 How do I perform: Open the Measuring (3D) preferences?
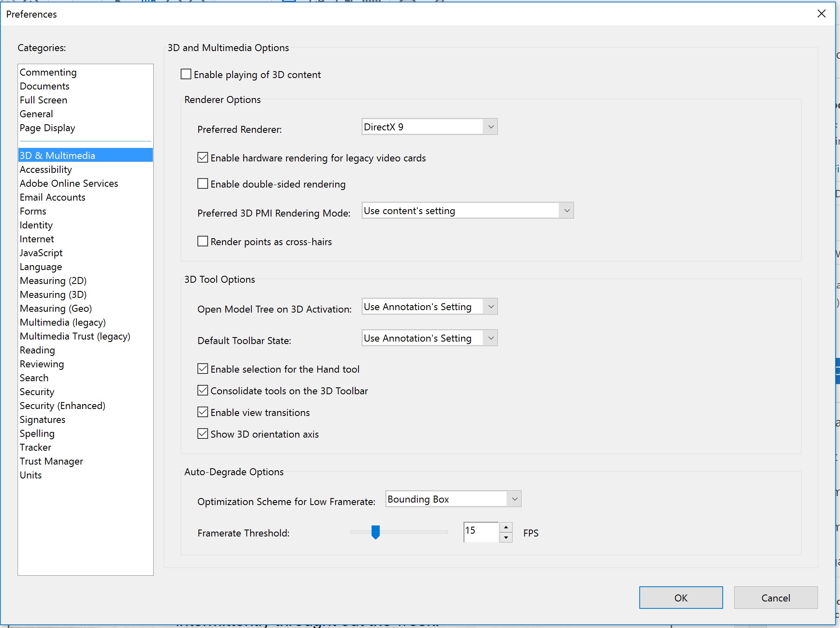click(53, 294)
